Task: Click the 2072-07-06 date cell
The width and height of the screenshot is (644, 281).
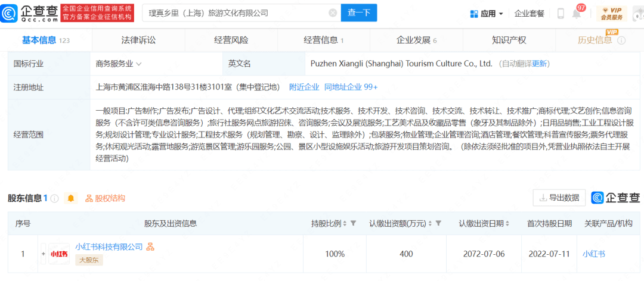Action: [x=484, y=254]
